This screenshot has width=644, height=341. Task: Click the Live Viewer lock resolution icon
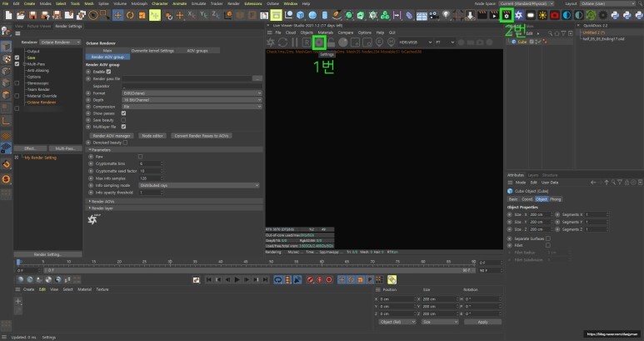point(331,42)
